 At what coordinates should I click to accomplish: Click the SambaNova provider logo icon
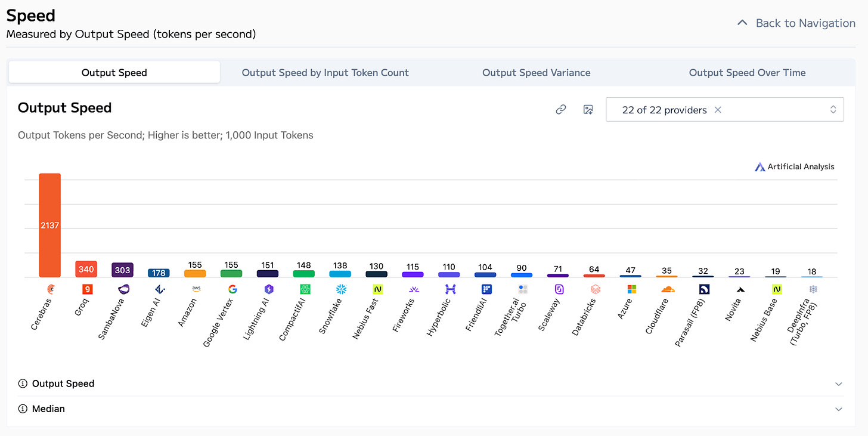[123, 289]
